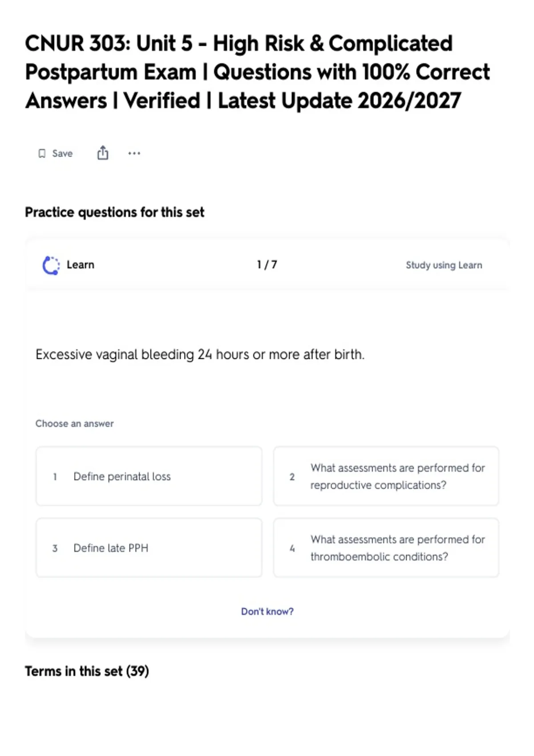Click answer option number 1 badge
Image resolution: width=534 pixels, height=756 pixels.
tap(55, 477)
